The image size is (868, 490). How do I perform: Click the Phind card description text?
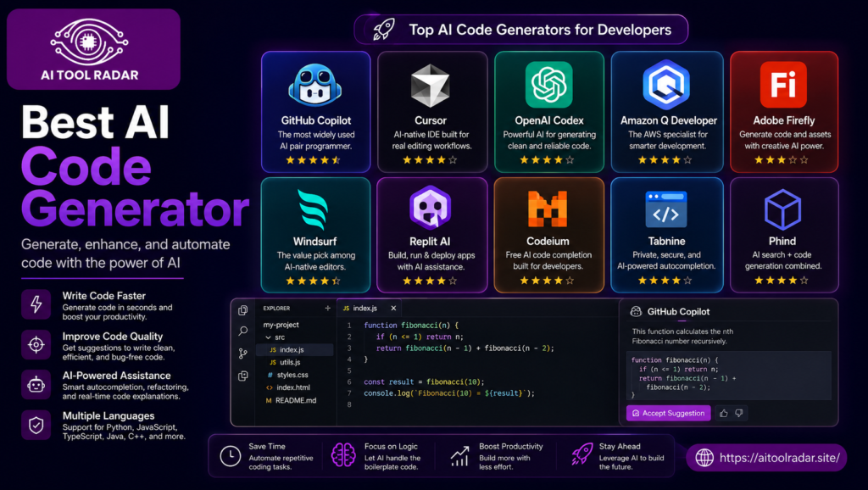tap(782, 260)
